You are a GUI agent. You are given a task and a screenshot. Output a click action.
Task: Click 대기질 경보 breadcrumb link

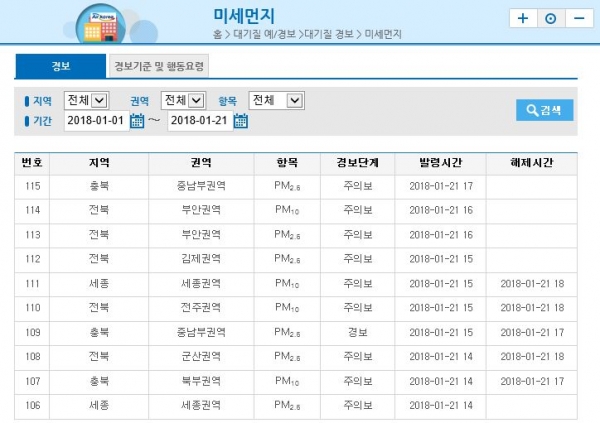329,34
